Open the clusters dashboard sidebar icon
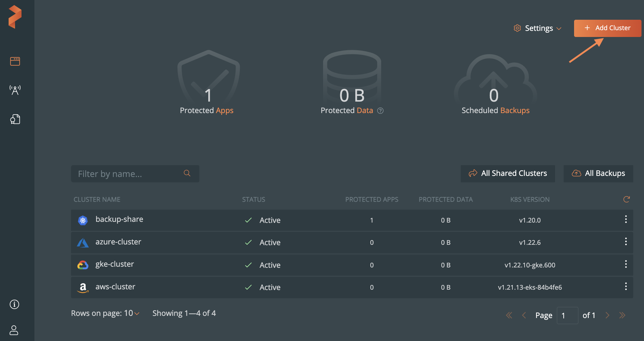644x341 pixels. tap(15, 61)
